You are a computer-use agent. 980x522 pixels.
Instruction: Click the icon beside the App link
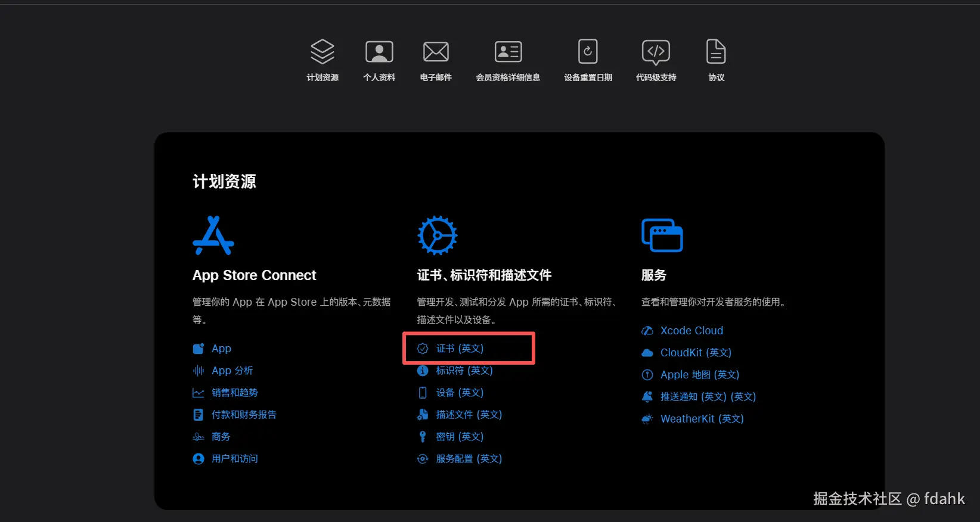click(199, 349)
